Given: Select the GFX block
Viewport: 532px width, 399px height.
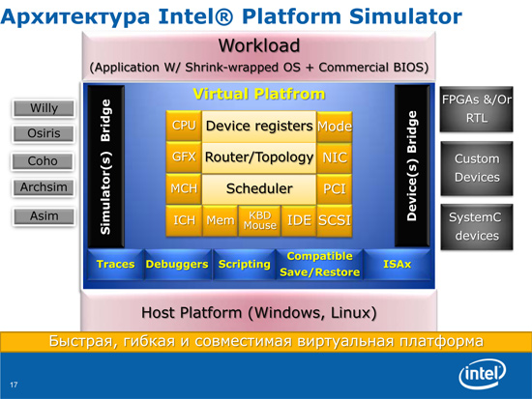Looking at the screenshot, I should 184,157.
